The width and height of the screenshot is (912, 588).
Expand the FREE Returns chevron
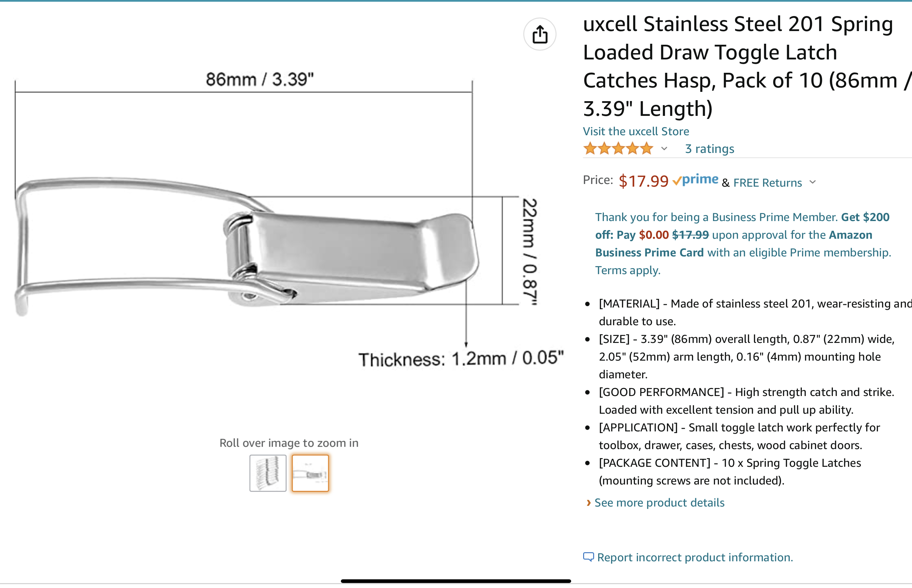[x=813, y=182]
